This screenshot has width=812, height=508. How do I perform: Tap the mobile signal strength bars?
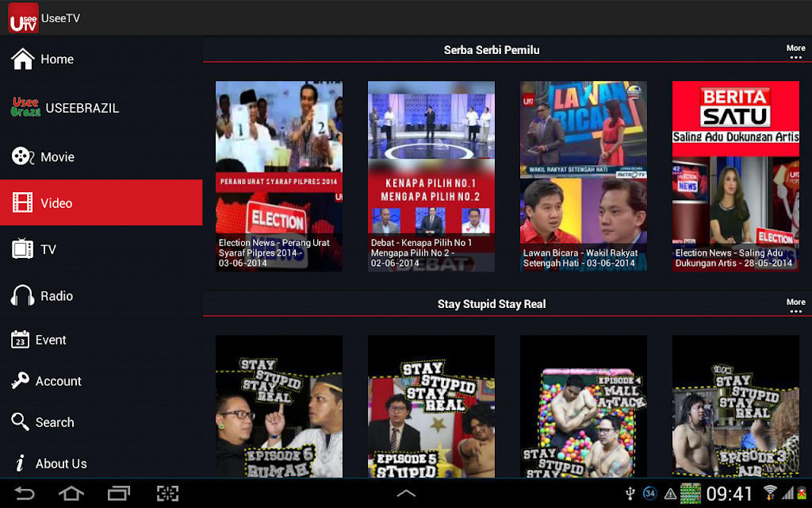point(787,493)
